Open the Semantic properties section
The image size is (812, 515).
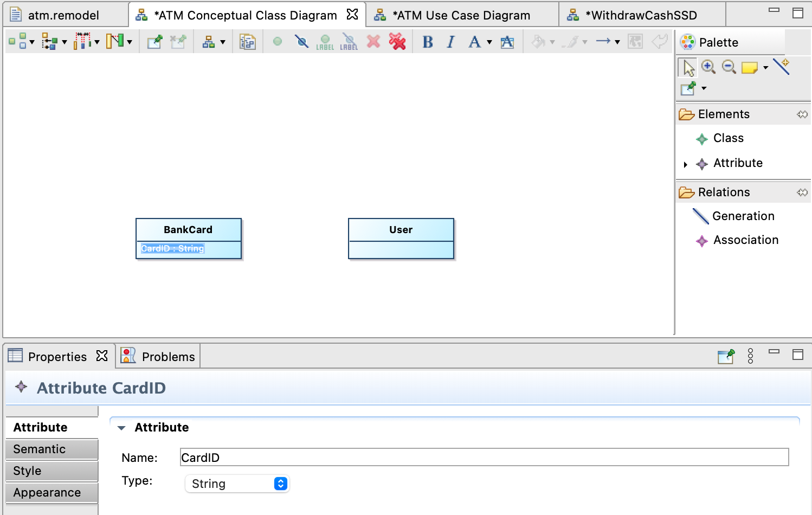coord(51,449)
